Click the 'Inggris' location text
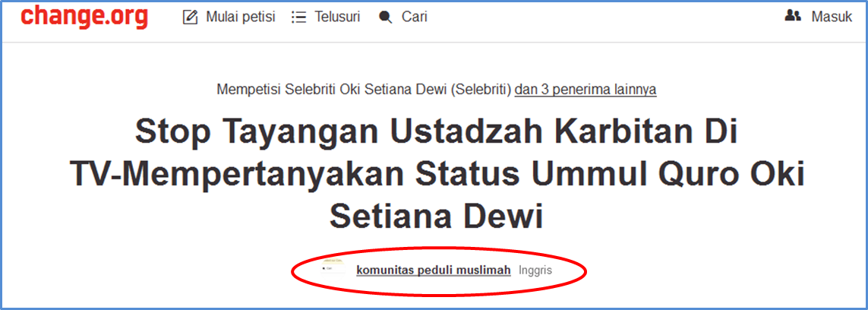The width and height of the screenshot is (868, 310). click(x=536, y=270)
